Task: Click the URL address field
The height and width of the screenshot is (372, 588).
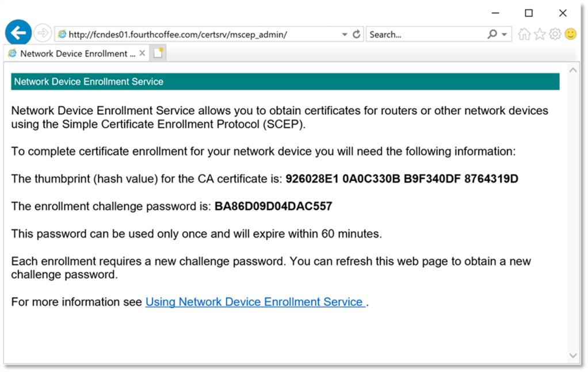Action: 201,34
